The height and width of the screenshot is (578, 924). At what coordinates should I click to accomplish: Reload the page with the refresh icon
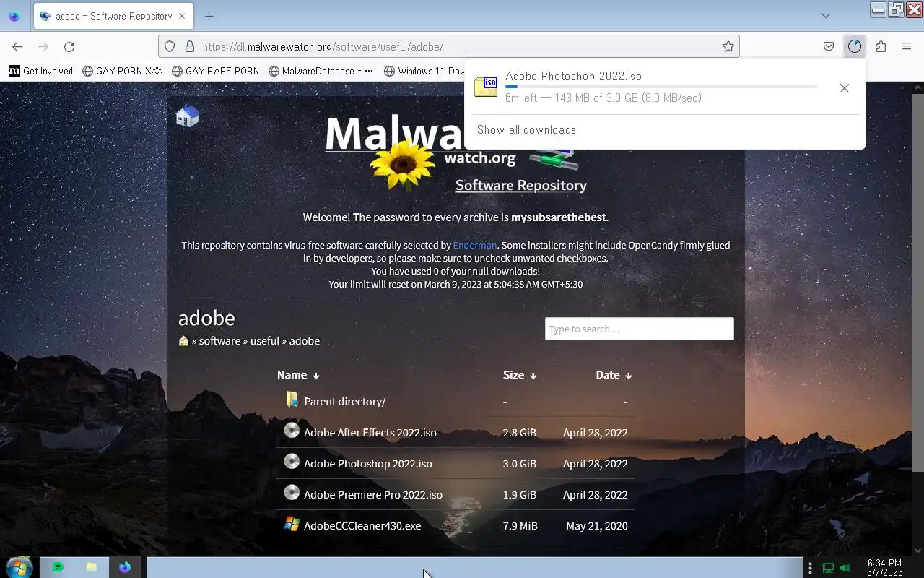point(69,46)
